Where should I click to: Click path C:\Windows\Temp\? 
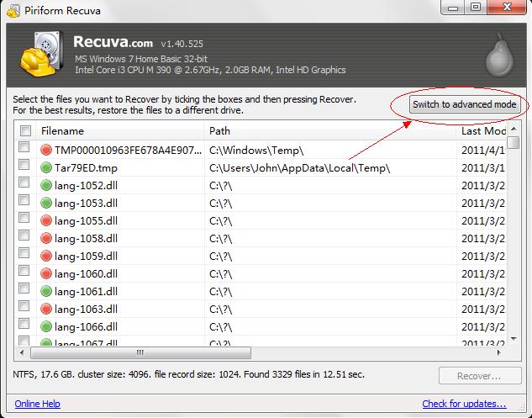pyautogui.click(x=256, y=150)
